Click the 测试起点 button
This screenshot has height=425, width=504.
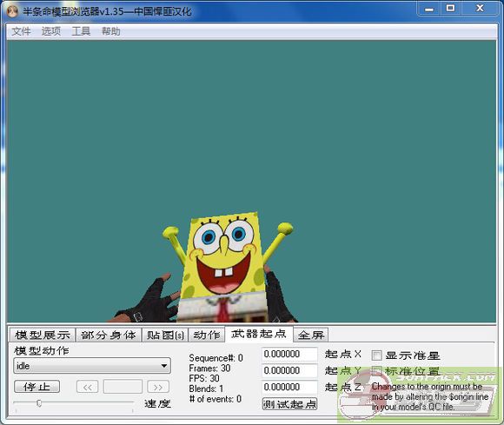pyautogui.click(x=289, y=404)
